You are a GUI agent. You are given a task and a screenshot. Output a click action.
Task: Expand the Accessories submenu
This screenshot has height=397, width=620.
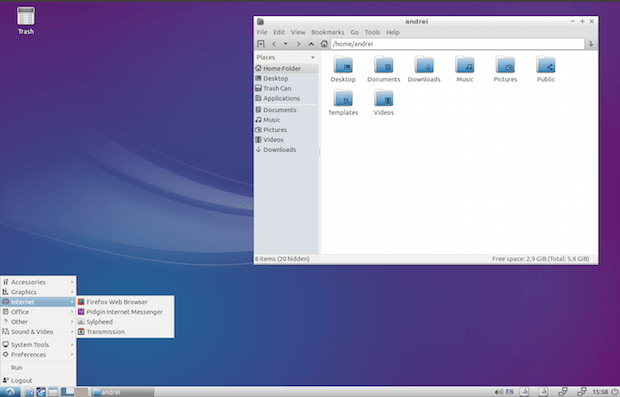click(38, 282)
